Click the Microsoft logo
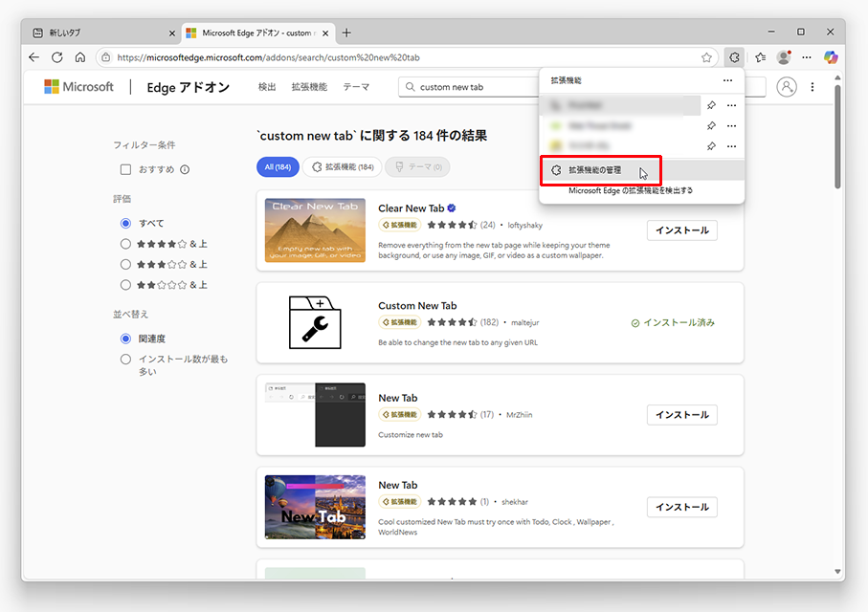The width and height of the screenshot is (868, 612). point(78,87)
